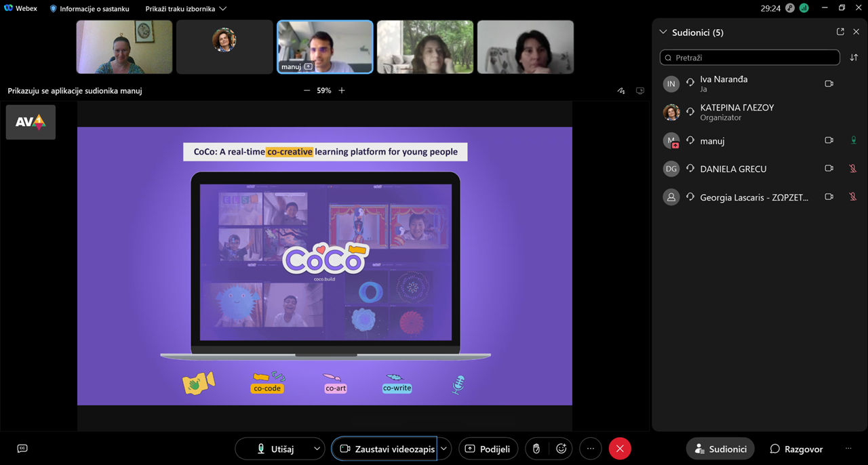Zoom out the shared content with minus
The image size is (868, 465).
click(307, 90)
